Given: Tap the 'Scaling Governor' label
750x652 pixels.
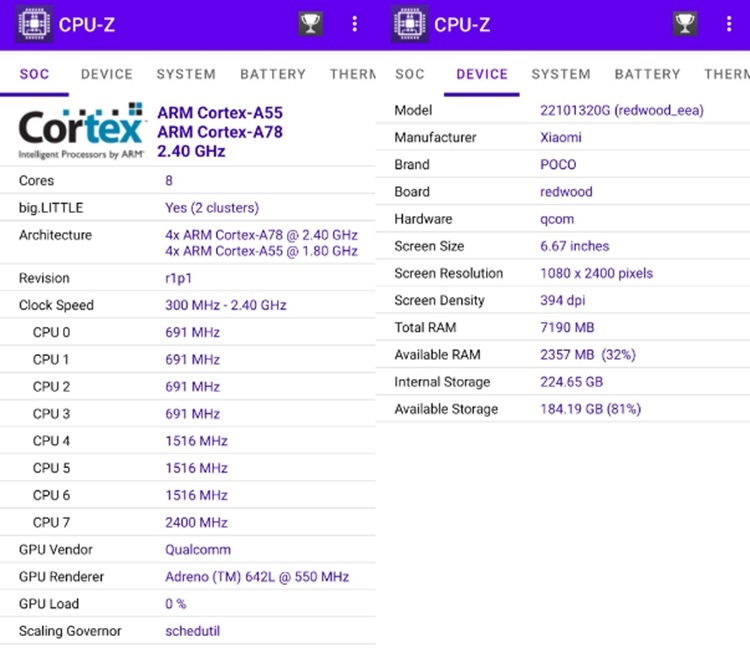Looking at the screenshot, I should coord(70,631).
